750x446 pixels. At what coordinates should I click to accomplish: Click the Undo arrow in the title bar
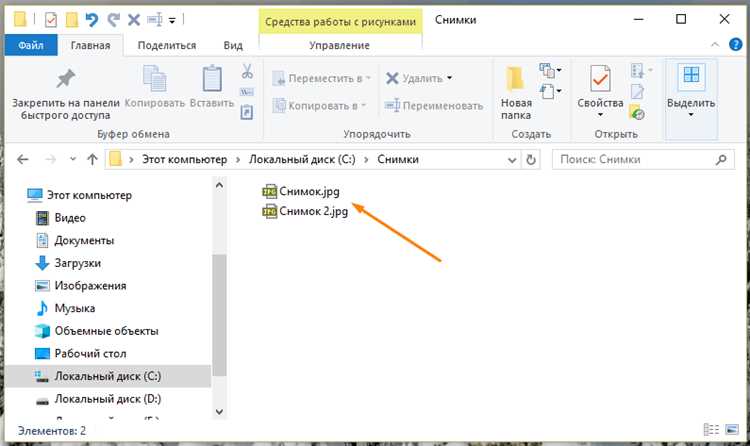(x=91, y=20)
